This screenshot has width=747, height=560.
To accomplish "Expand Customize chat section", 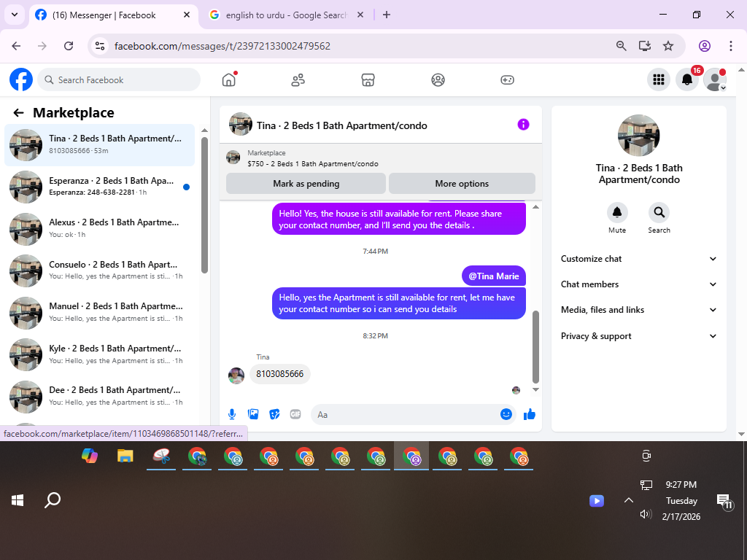I will coord(639,259).
